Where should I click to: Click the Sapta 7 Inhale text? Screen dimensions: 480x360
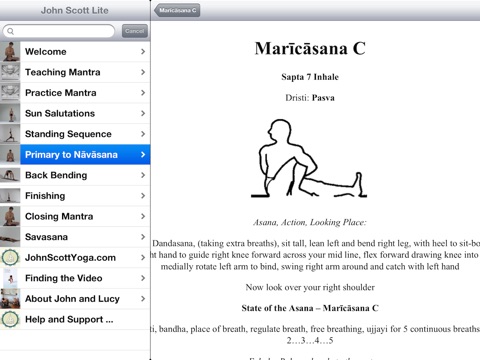pyautogui.click(x=310, y=77)
